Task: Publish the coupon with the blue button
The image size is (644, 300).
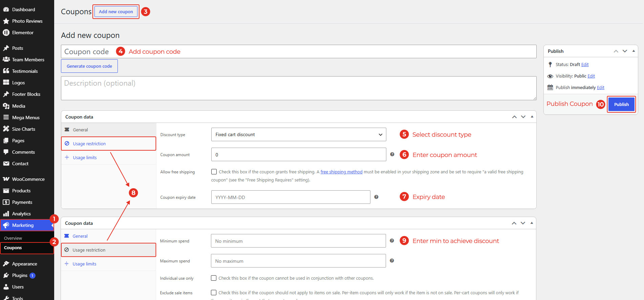Action: 621,104
